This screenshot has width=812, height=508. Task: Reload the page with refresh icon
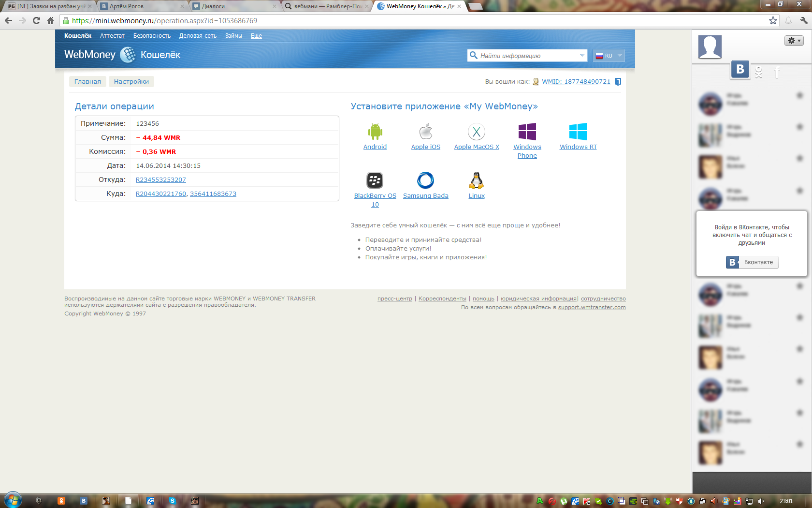click(x=36, y=20)
